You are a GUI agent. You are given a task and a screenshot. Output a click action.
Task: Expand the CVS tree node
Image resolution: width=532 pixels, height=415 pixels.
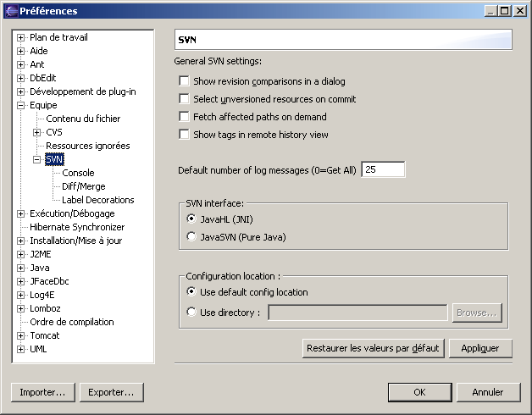click(x=36, y=132)
